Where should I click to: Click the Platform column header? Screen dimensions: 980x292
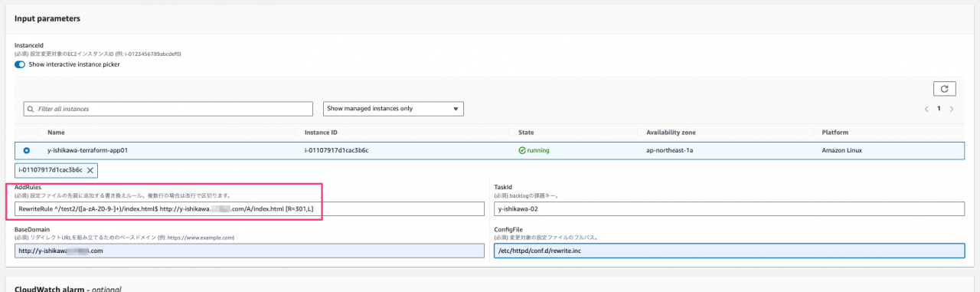tap(835, 133)
